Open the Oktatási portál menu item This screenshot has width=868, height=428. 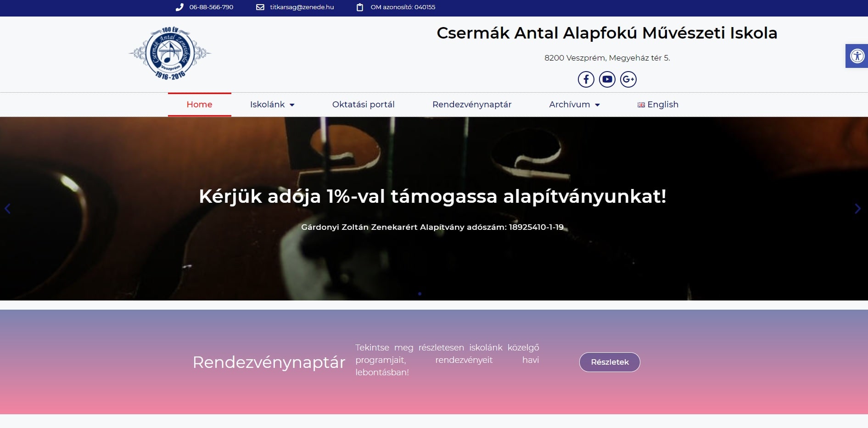click(x=363, y=105)
